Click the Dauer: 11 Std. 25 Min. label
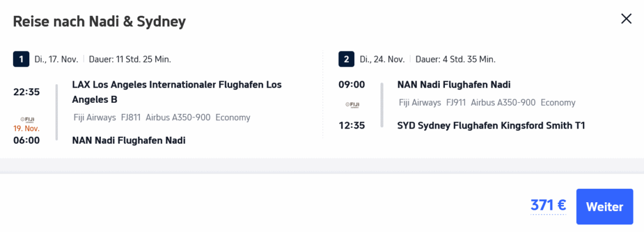Screen dimensions: 644x232 pos(130,59)
